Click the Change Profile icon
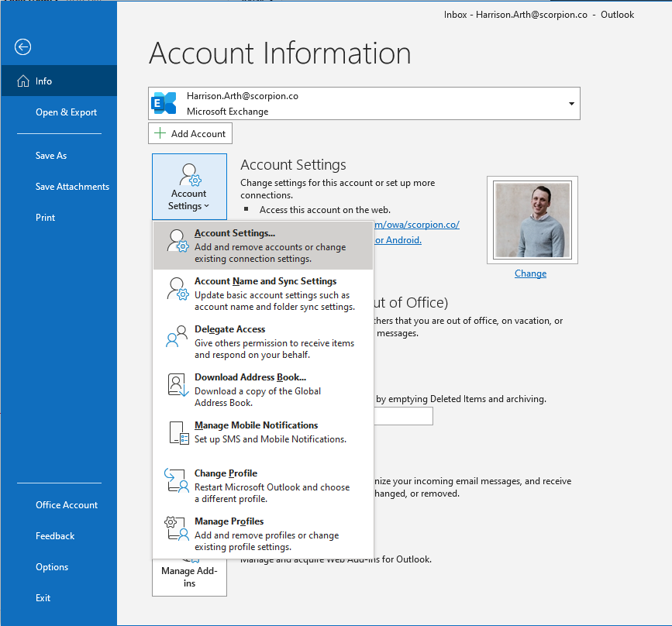 [177, 480]
